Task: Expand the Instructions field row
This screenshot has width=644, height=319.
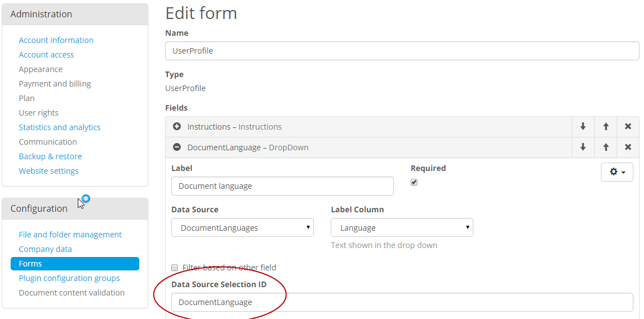Action: (177, 127)
